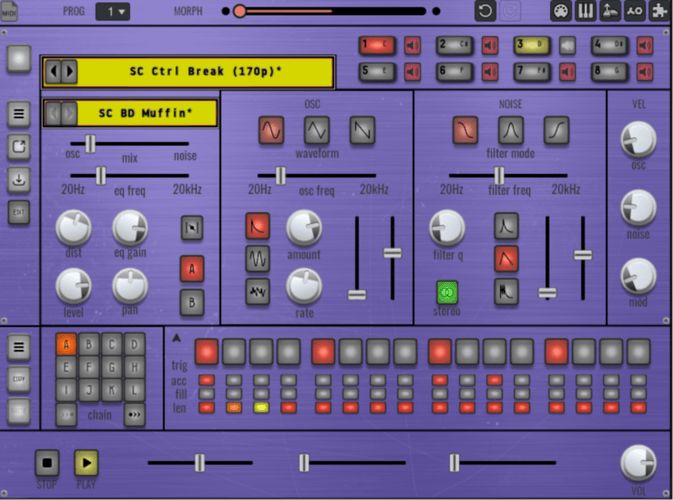Screen dimensions: 673x500
Task: Select the linear noise envelope shape
Action: 506,259
